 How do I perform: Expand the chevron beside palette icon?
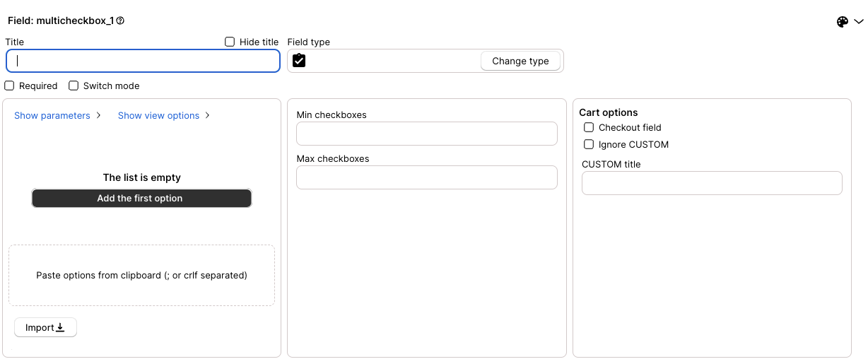pyautogui.click(x=859, y=22)
